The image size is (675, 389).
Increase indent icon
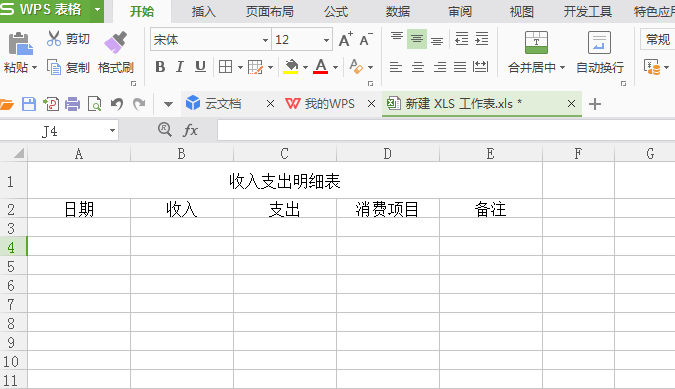(482, 39)
